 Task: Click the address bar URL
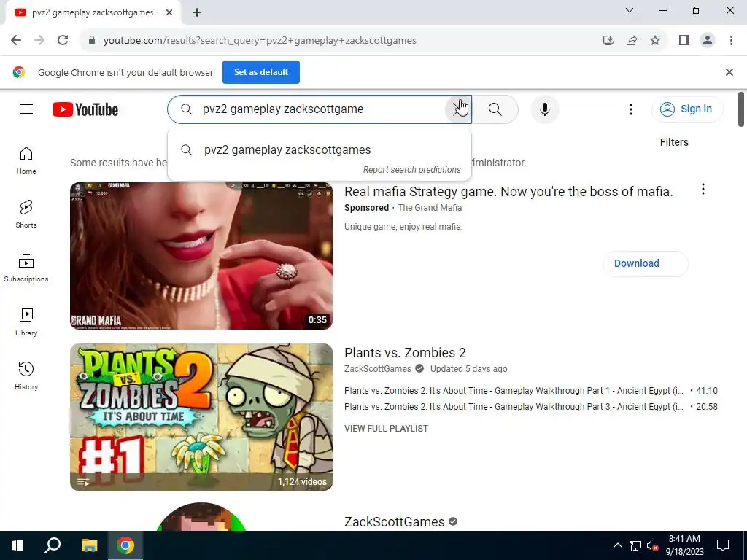pos(260,41)
